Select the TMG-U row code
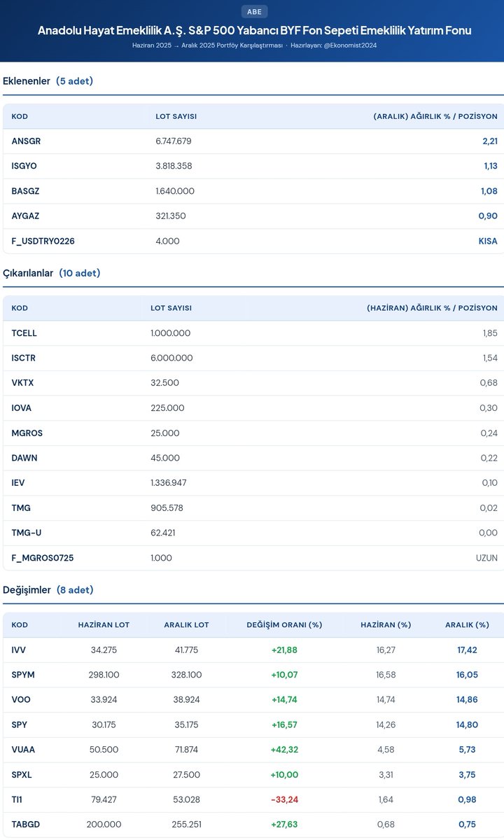Viewport: 504px width, 840px height. point(27,533)
